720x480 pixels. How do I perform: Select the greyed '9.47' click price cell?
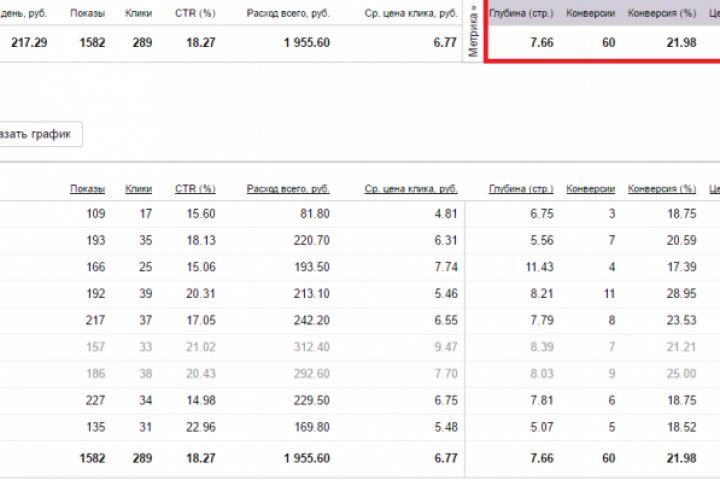(x=446, y=347)
